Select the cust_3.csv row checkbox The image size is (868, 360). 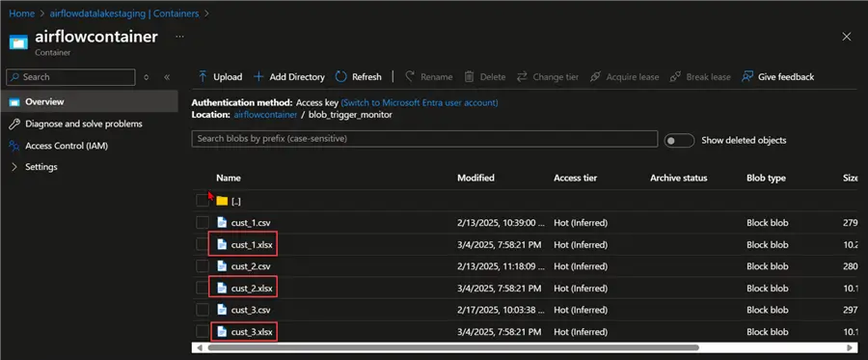pyautogui.click(x=203, y=310)
